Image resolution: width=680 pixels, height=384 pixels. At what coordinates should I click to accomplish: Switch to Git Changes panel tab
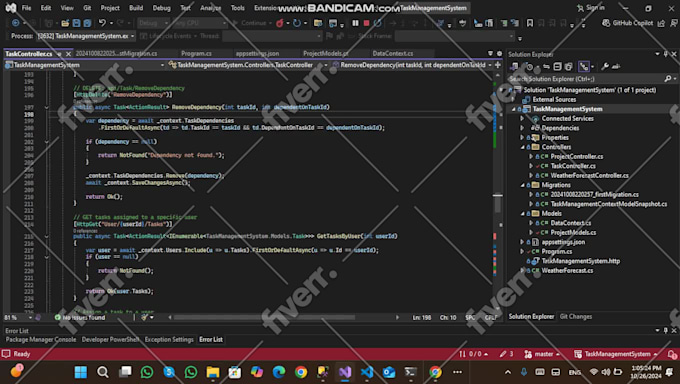click(575, 317)
